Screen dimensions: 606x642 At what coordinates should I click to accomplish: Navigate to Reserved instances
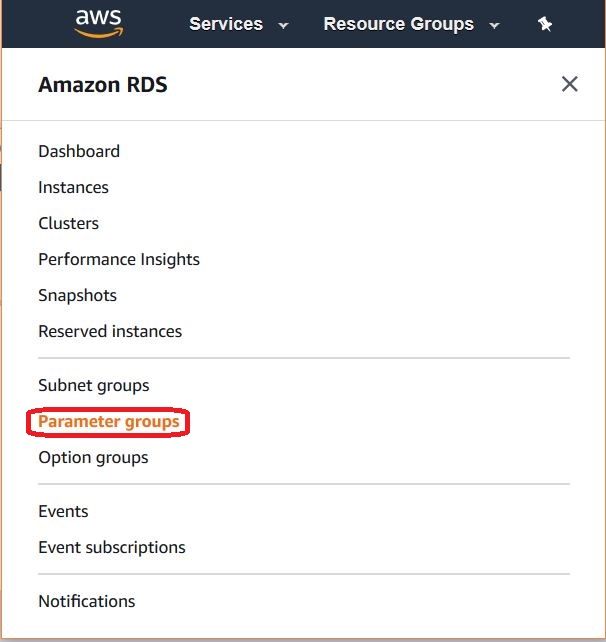(110, 331)
